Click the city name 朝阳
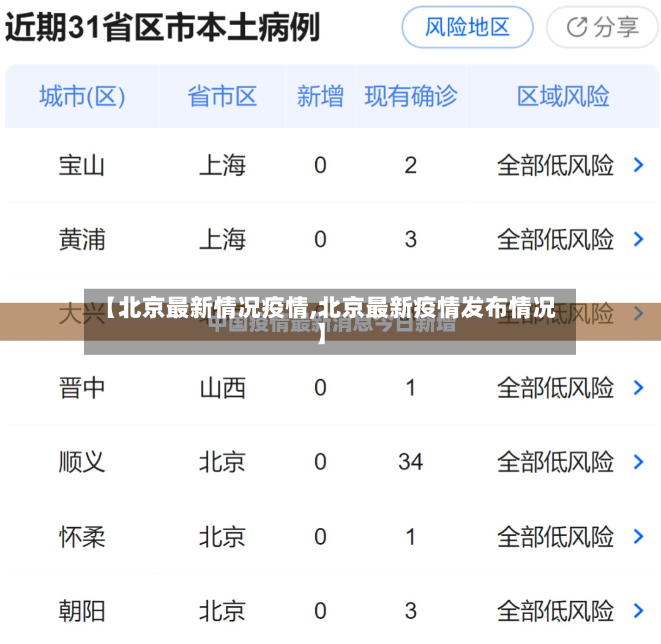The height and width of the screenshot is (644, 661). click(x=82, y=611)
